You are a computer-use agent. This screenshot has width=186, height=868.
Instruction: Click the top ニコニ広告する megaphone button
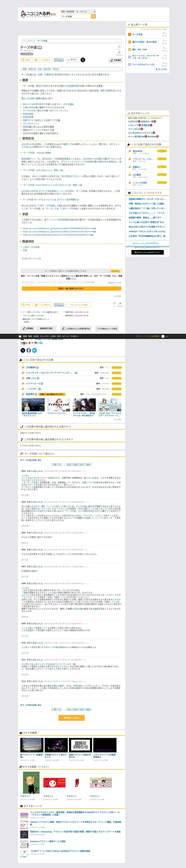pyautogui.click(x=43, y=60)
